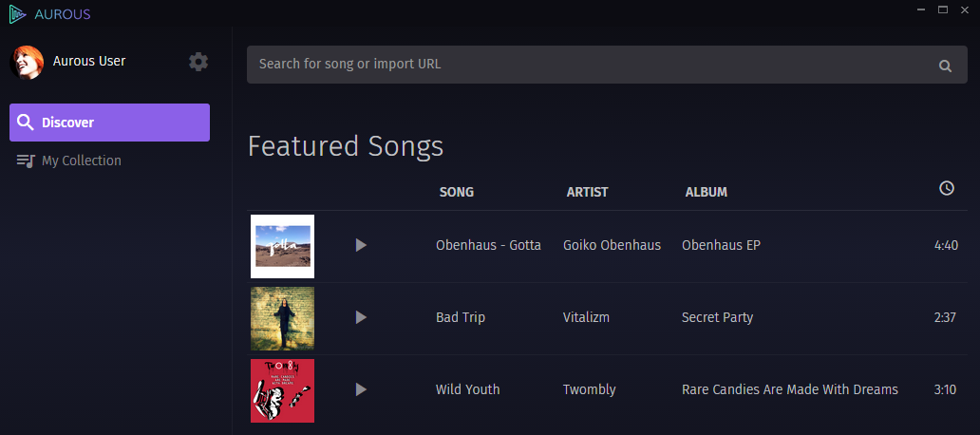
Task: Sort by the ARTIST column header
Action: 587,192
